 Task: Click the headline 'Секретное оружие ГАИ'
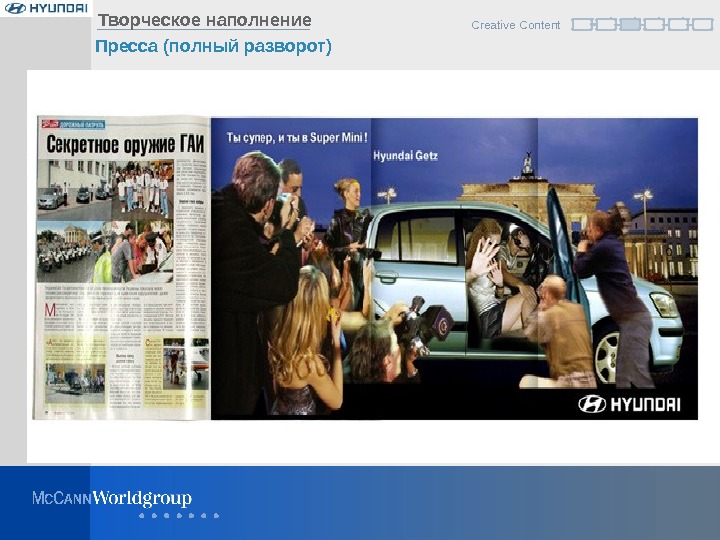tap(125, 144)
